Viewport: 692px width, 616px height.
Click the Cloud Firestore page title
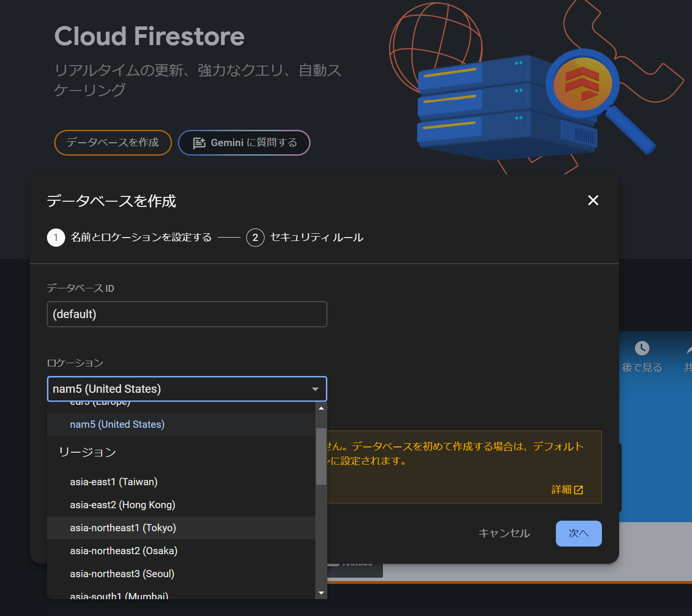pyautogui.click(x=150, y=36)
